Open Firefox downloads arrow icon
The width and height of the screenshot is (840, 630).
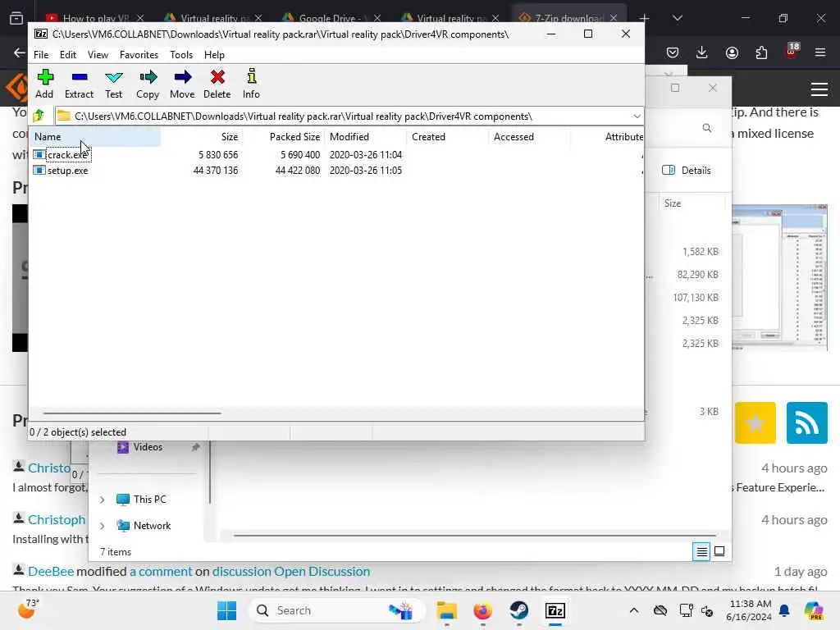tap(702, 52)
